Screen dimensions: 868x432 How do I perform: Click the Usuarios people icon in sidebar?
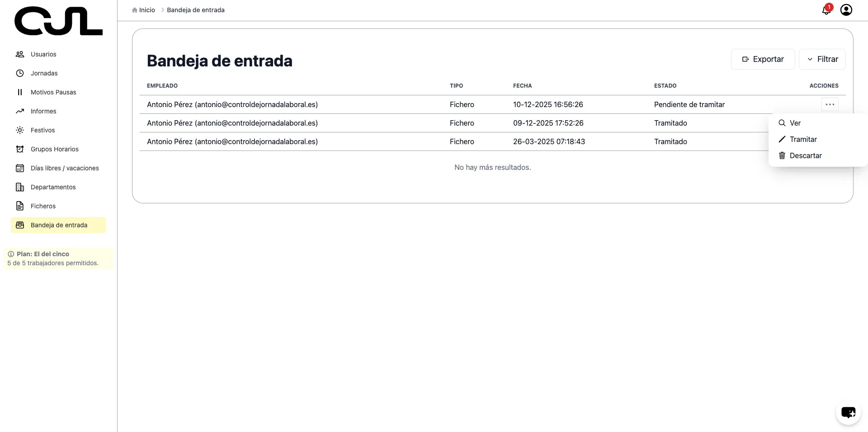[x=20, y=54]
